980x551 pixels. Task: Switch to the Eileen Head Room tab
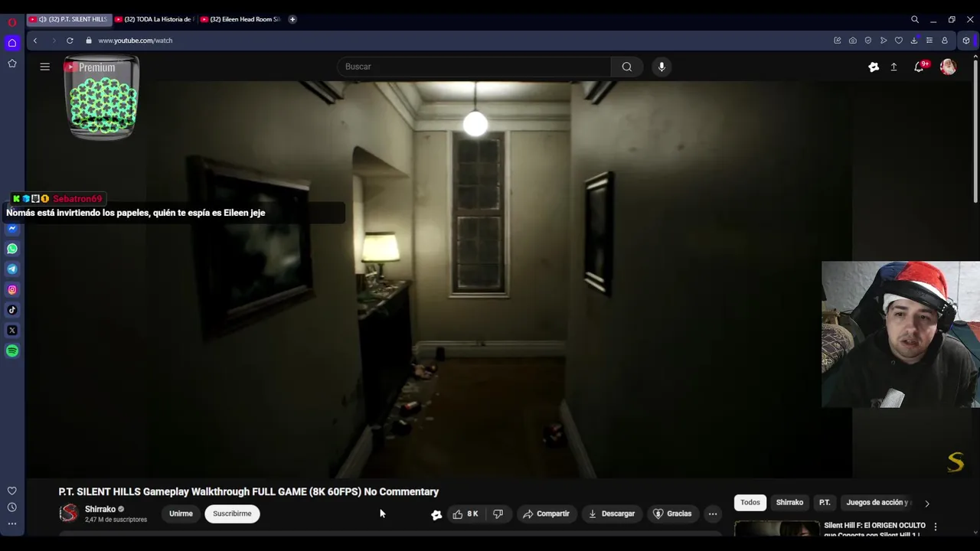241,19
